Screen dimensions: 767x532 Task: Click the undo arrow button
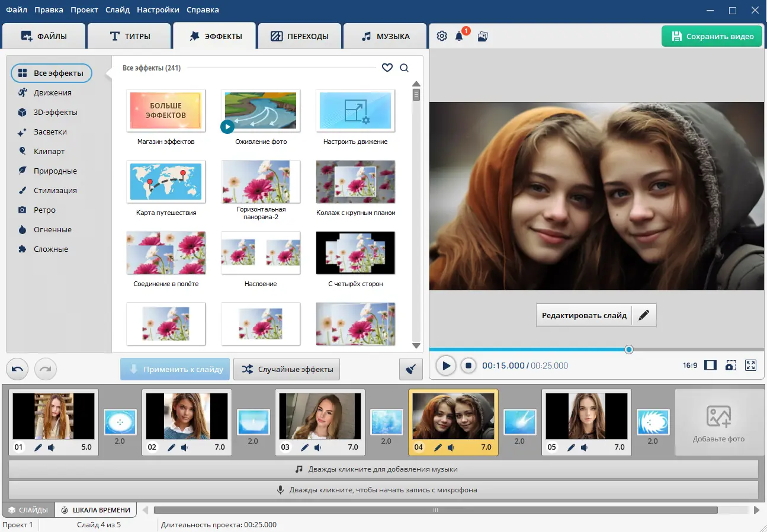tap(17, 369)
